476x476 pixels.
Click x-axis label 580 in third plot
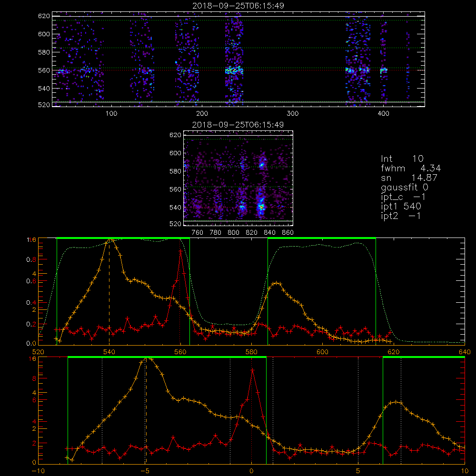coord(251,352)
